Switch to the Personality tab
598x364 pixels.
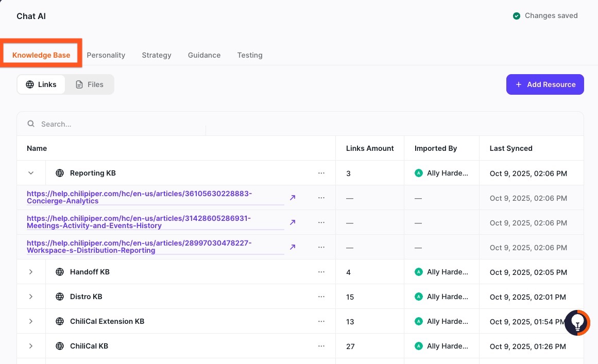coord(106,55)
